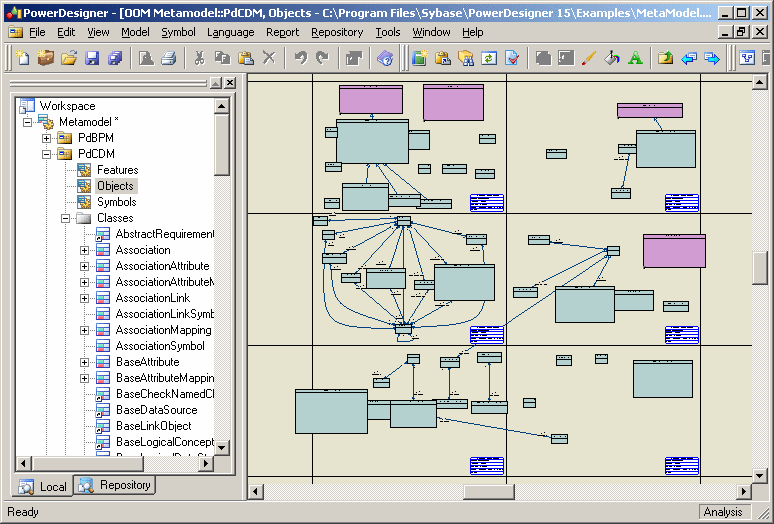
Task: Open context Help with the book icon
Action: 385,58
